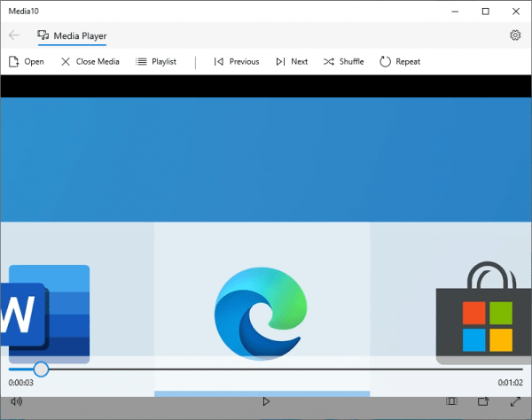This screenshot has width=532, height=420.
Task: Click the cast to device icon
Action: coord(483,401)
